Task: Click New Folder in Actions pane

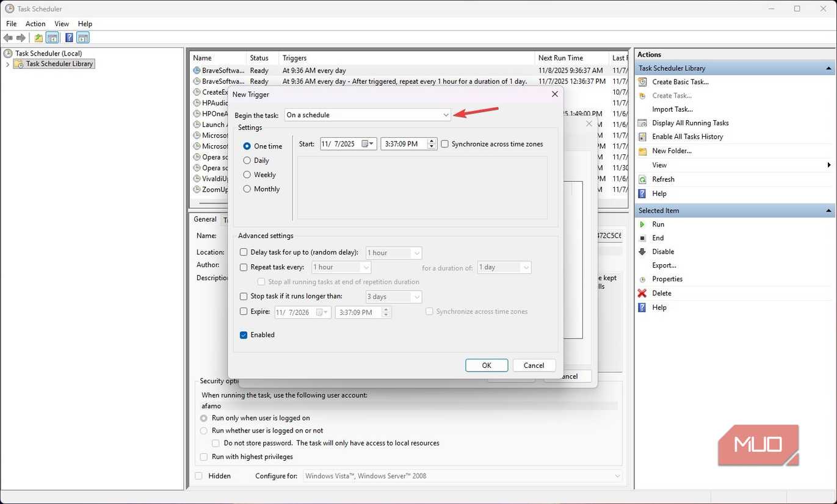Action: coord(672,151)
